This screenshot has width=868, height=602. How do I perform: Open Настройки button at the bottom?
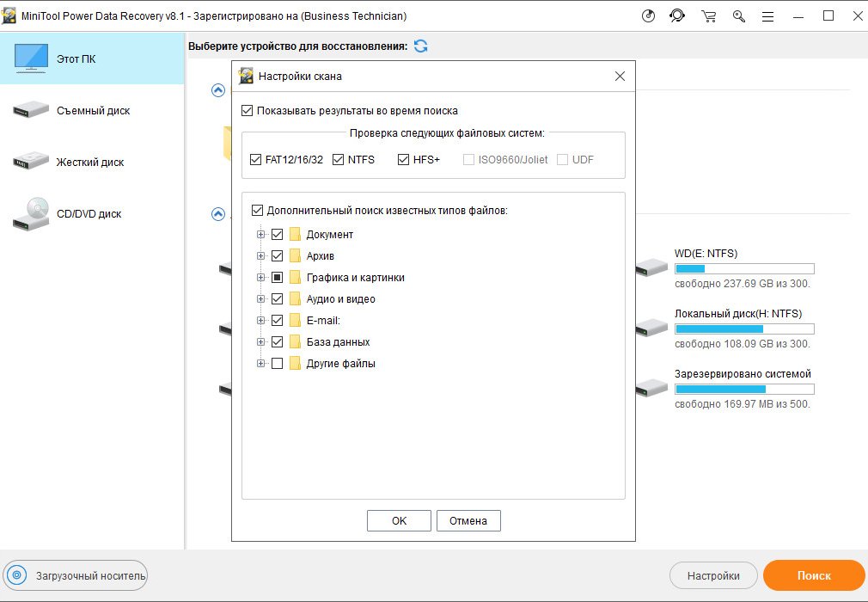pyautogui.click(x=713, y=576)
